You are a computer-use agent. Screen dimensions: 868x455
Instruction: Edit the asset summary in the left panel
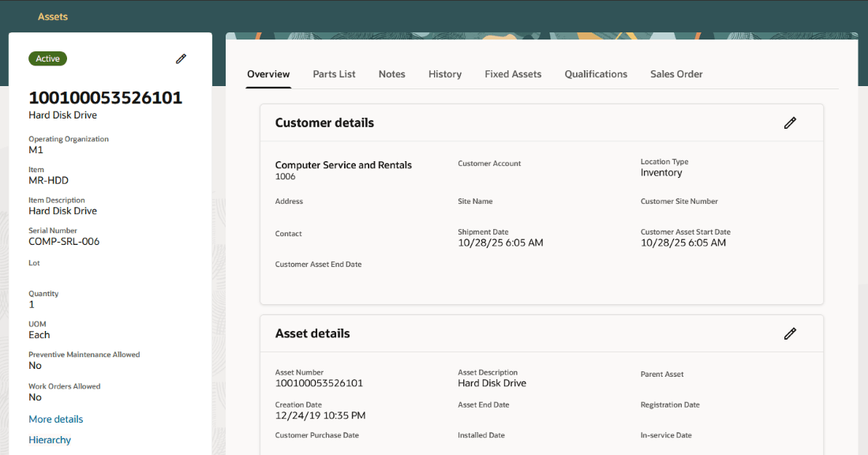pyautogui.click(x=181, y=58)
